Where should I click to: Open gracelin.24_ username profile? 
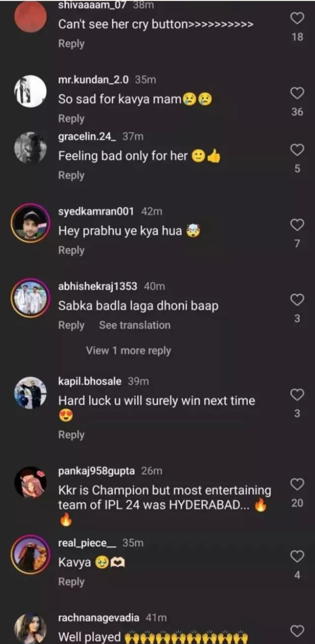(87, 136)
